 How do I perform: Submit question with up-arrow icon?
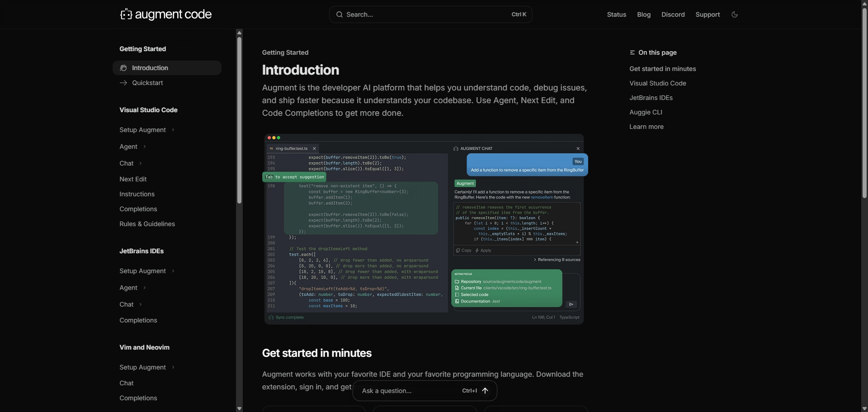coord(485,391)
